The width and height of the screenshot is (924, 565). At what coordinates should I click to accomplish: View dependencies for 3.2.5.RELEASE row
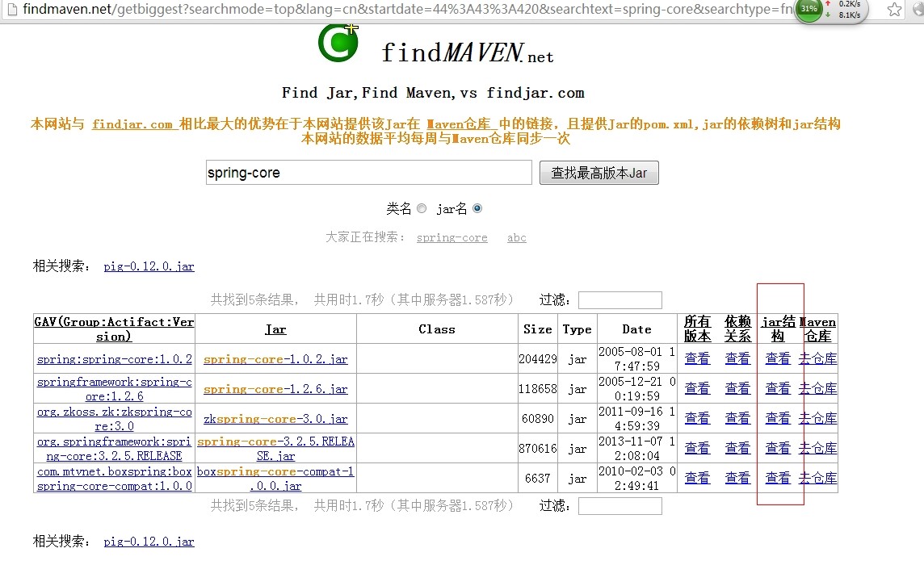coord(737,448)
